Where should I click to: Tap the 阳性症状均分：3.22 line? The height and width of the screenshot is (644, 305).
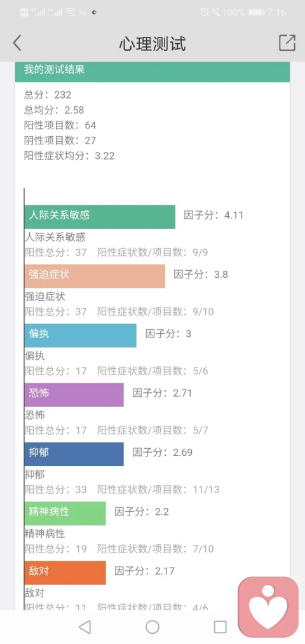pos(69,156)
